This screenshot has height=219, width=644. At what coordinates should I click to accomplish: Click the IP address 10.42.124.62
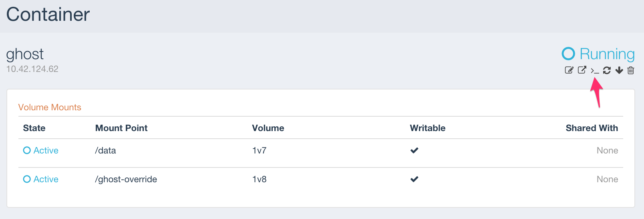tap(32, 69)
